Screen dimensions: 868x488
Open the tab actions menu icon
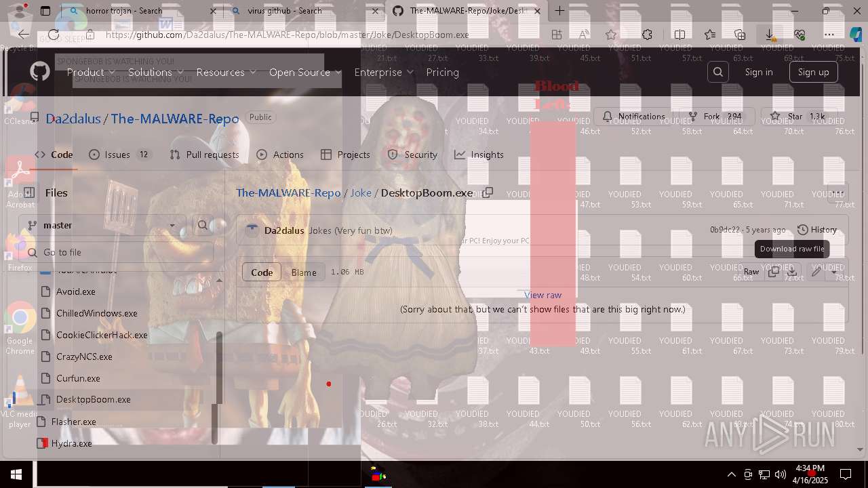(x=45, y=11)
